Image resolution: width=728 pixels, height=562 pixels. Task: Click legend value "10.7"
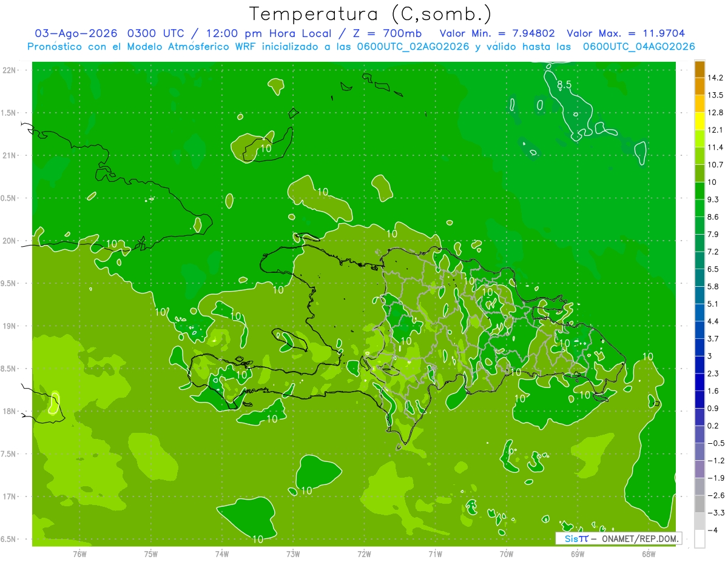715,165
